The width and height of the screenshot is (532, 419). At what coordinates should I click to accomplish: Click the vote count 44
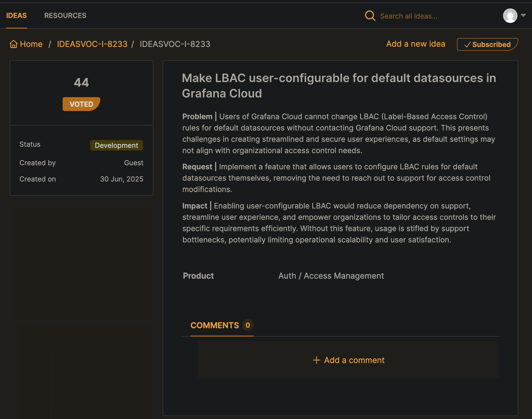(81, 83)
